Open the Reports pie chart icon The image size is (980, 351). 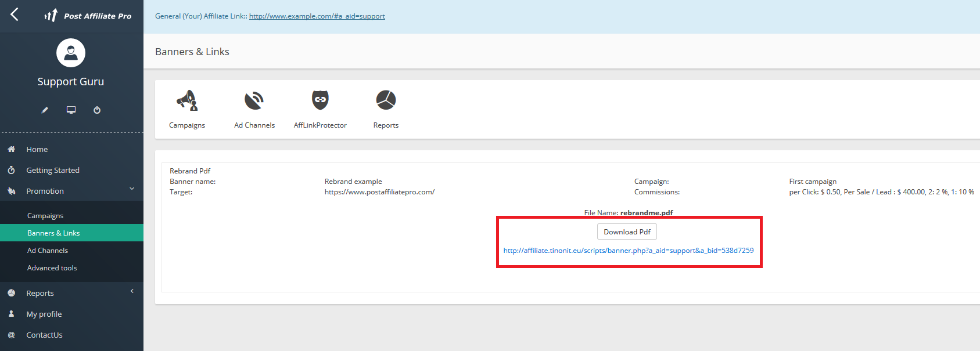pyautogui.click(x=386, y=100)
